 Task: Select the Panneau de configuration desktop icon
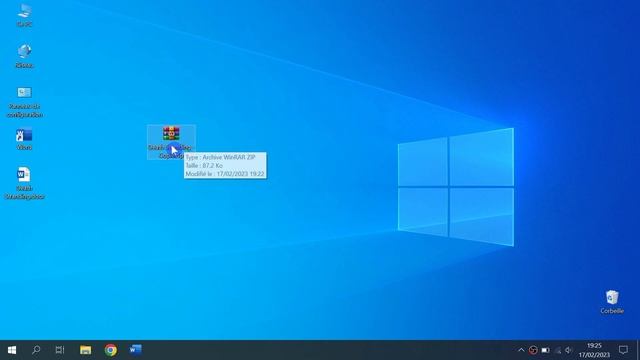[x=24, y=102]
